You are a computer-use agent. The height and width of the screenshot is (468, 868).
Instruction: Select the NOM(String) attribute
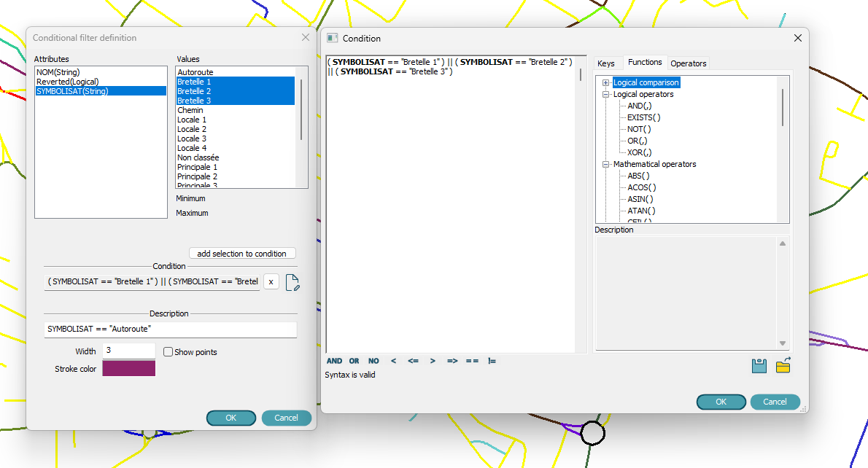click(x=58, y=72)
